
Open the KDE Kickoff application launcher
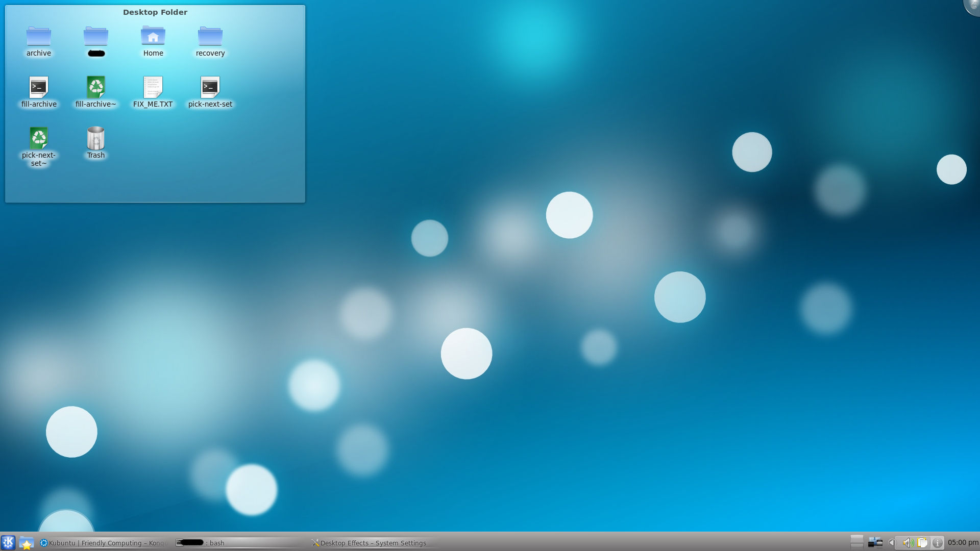(x=8, y=542)
